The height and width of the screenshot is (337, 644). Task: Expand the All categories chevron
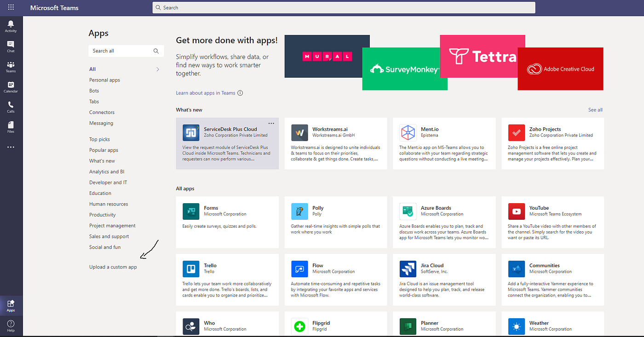click(x=158, y=69)
